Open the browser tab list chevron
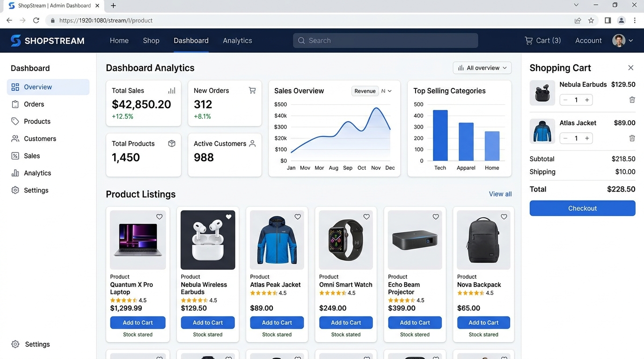Image resolution: width=644 pixels, height=359 pixels. point(576,5)
